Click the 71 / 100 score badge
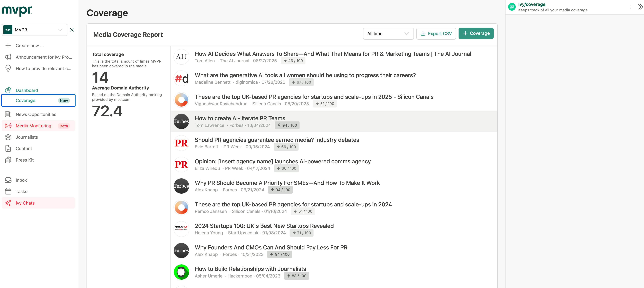Image resolution: width=644 pixels, height=288 pixels. pyautogui.click(x=302, y=233)
